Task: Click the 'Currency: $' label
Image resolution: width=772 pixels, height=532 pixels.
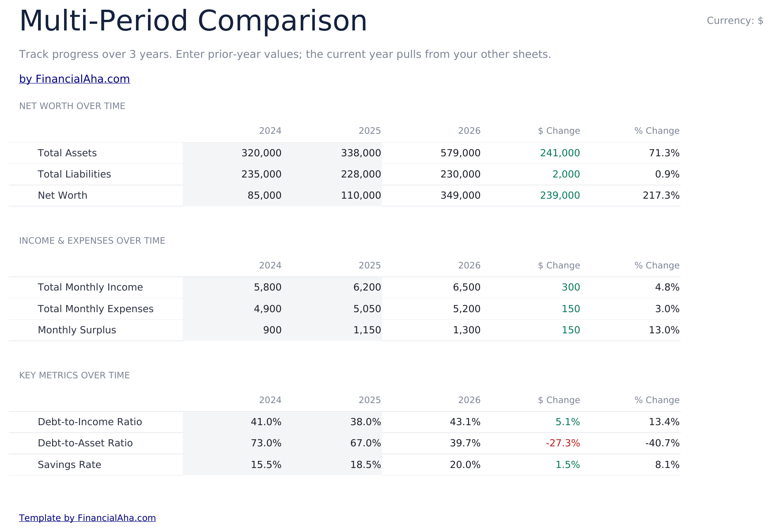Action: 735,21
